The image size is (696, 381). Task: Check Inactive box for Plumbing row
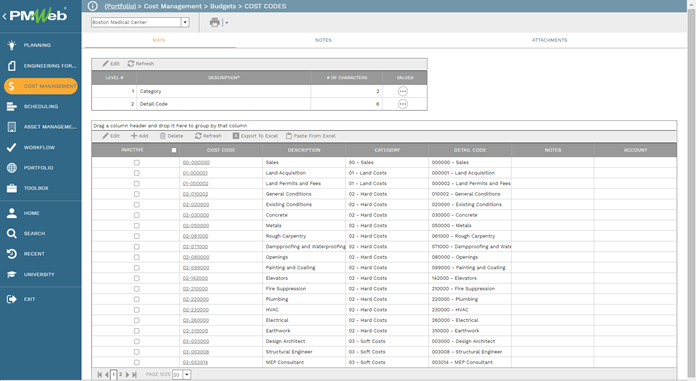(x=137, y=299)
